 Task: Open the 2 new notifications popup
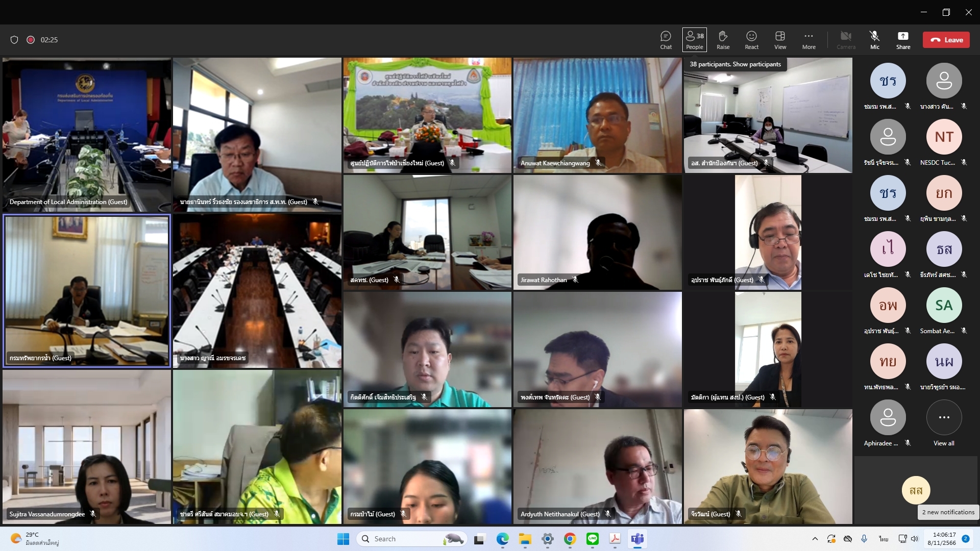(x=948, y=512)
